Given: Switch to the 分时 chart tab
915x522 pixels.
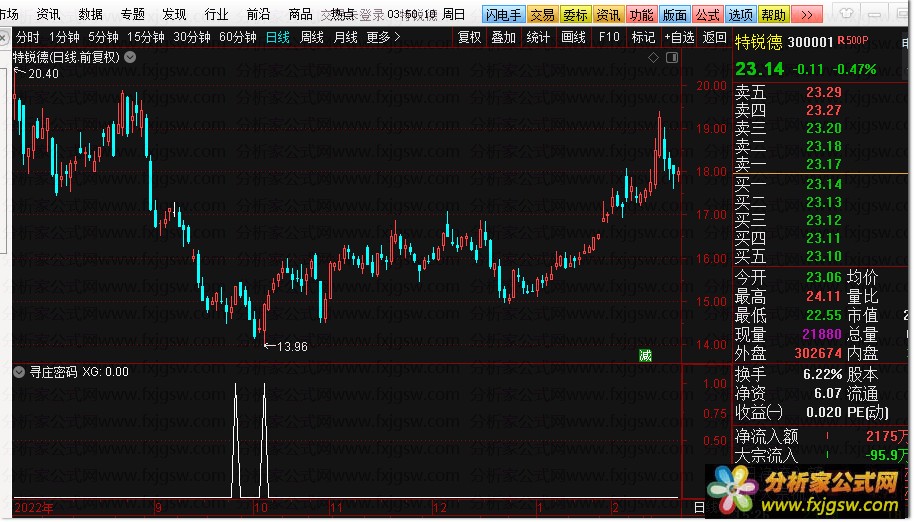Looking at the screenshot, I should pyautogui.click(x=27, y=37).
